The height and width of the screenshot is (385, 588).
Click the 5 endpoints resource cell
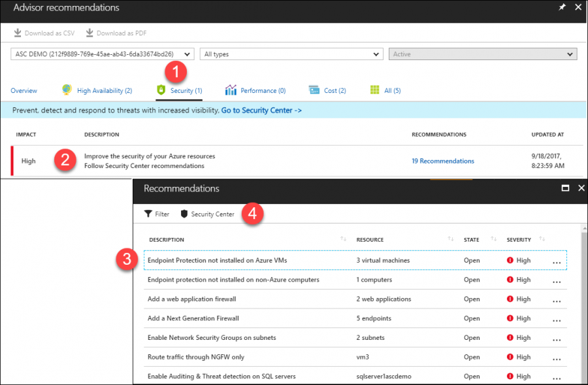(x=374, y=318)
